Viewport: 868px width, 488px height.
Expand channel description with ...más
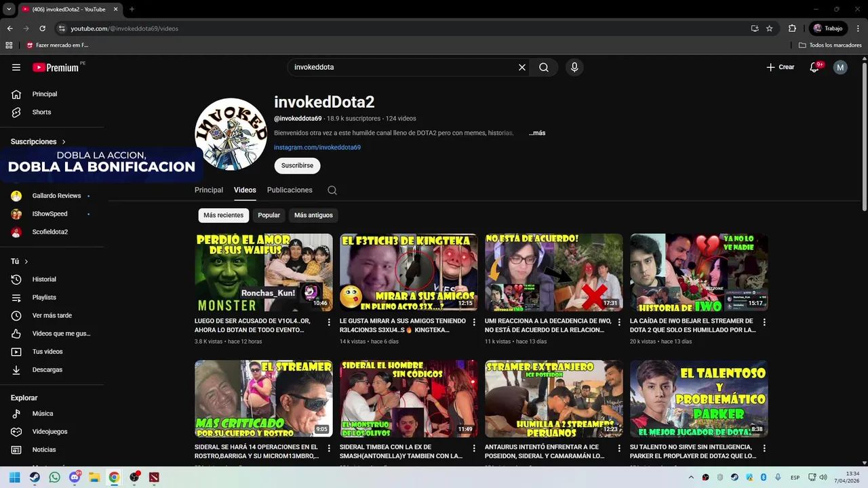click(x=537, y=133)
